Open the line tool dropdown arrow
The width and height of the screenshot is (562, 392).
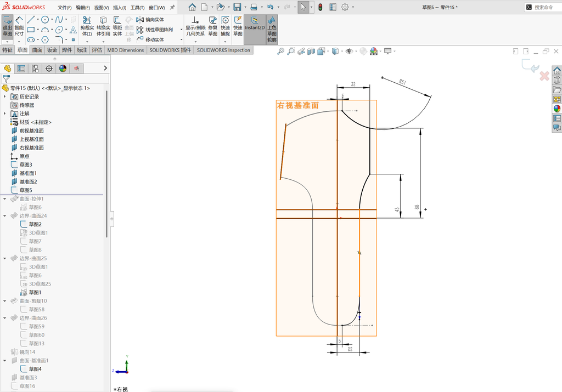pos(38,20)
